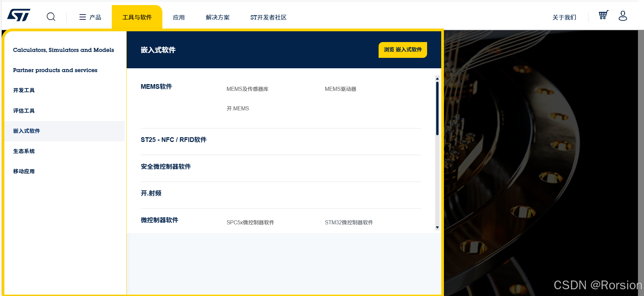Click the scrollbar down arrow

437,228
